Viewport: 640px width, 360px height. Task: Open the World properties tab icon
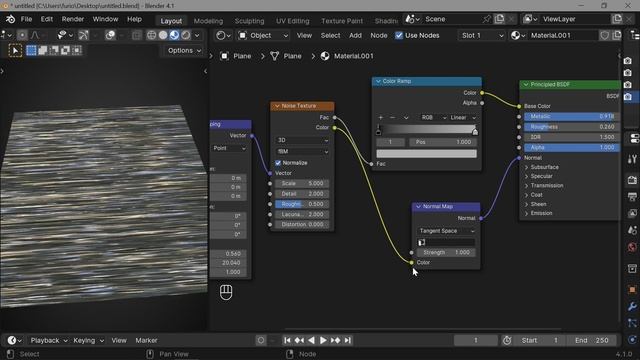tap(632, 247)
